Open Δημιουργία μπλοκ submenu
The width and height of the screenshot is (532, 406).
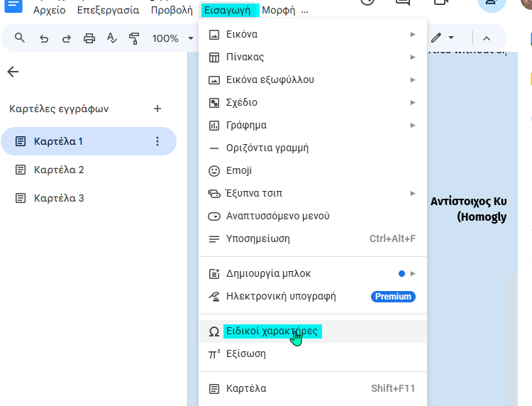click(313, 273)
